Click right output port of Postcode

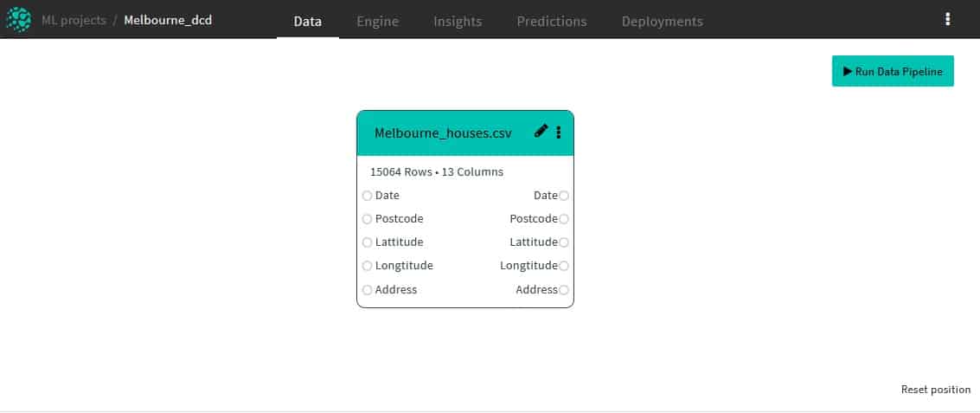pos(564,219)
